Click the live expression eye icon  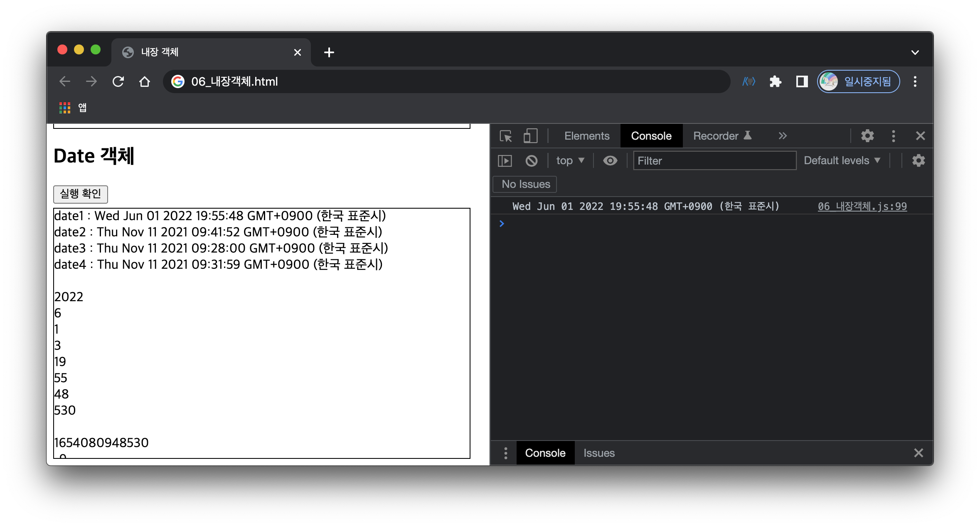(x=610, y=160)
